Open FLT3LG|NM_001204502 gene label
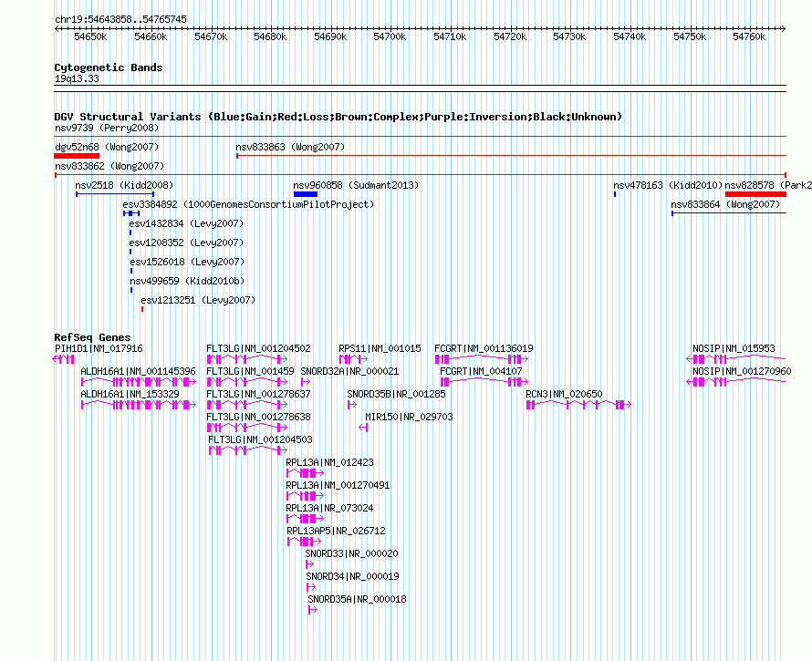Screen dimensions: 812x661 tap(258, 349)
